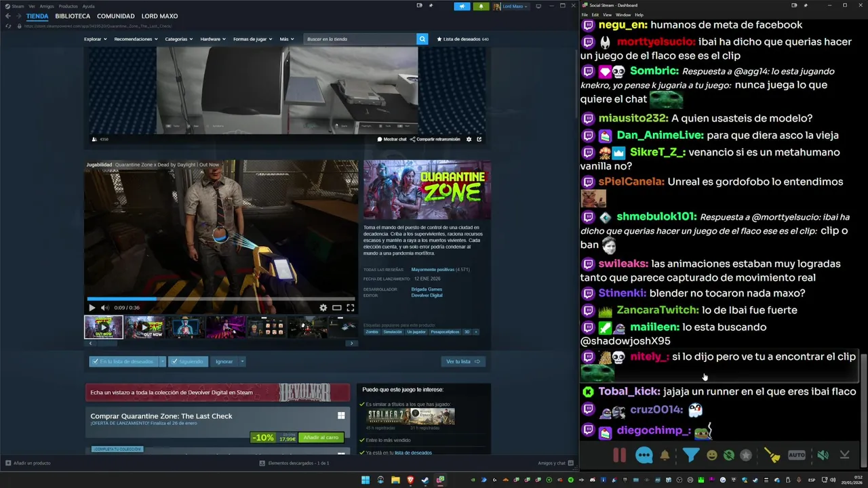Click 'Añadir al carro' button
868x488 pixels.
pyautogui.click(x=321, y=438)
